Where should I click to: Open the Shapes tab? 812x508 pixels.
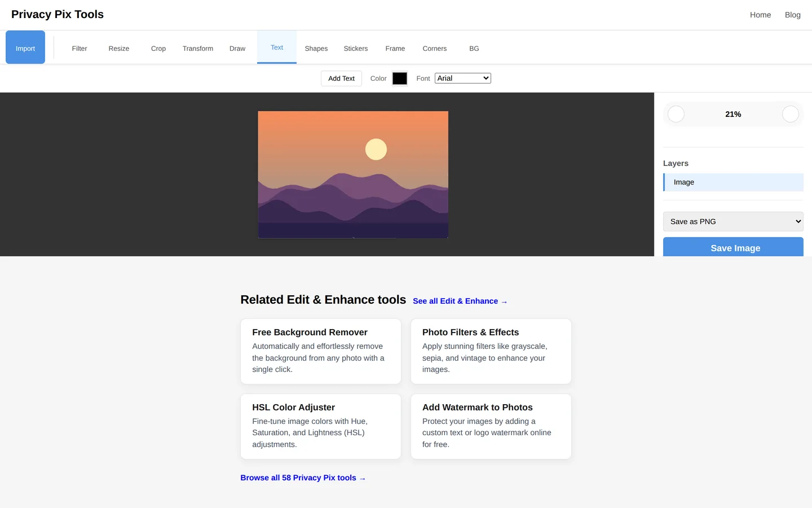coord(316,49)
